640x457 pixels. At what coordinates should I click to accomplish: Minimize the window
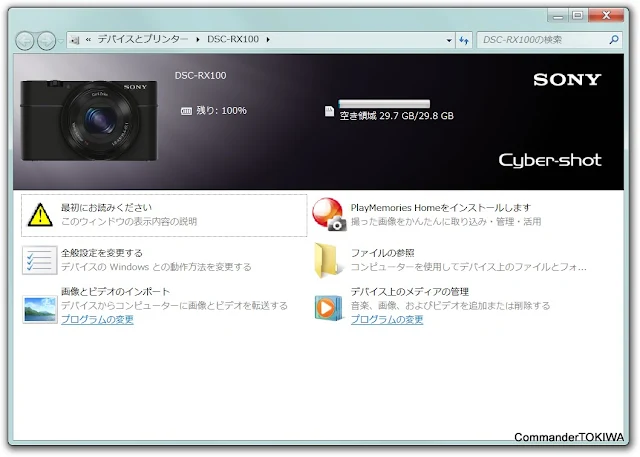558,16
